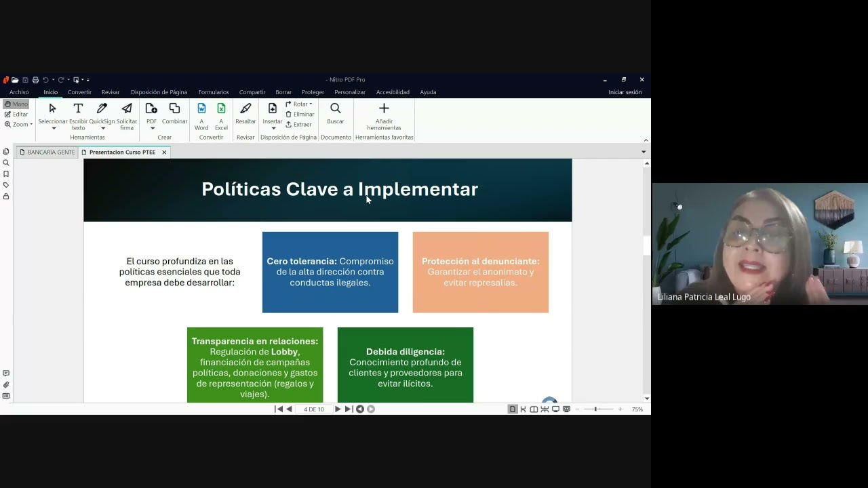
Task: Activate the Mano hand tool
Action: tap(16, 104)
